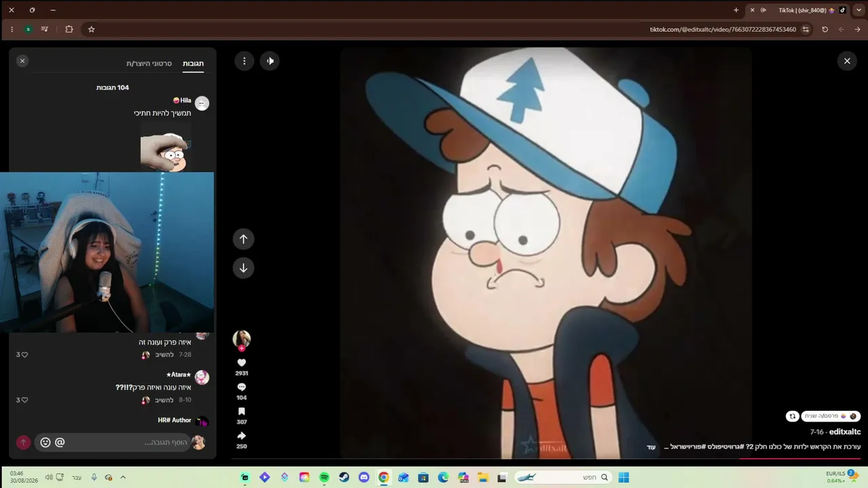Open the Windows Start menu

[x=624, y=477]
